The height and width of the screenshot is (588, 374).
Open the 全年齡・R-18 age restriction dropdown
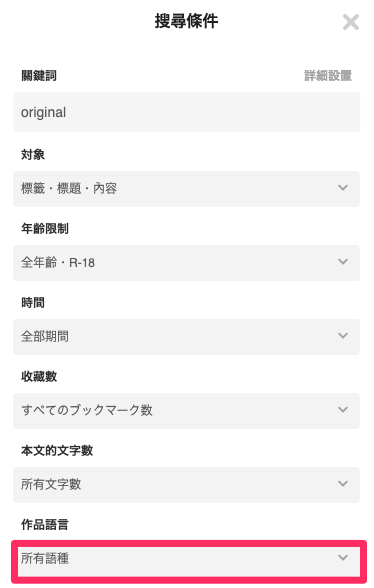click(x=186, y=262)
